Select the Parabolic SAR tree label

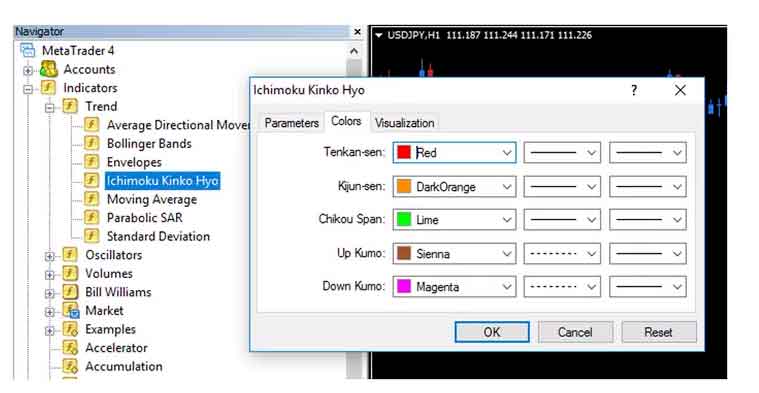[145, 218]
